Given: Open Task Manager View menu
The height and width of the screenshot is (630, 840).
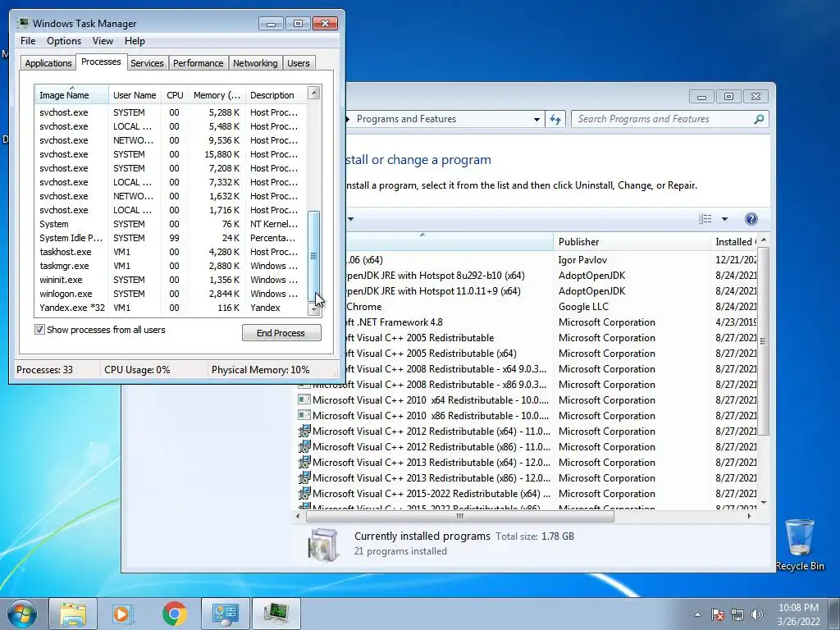Looking at the screenshot, I should [x=103, y=41].
